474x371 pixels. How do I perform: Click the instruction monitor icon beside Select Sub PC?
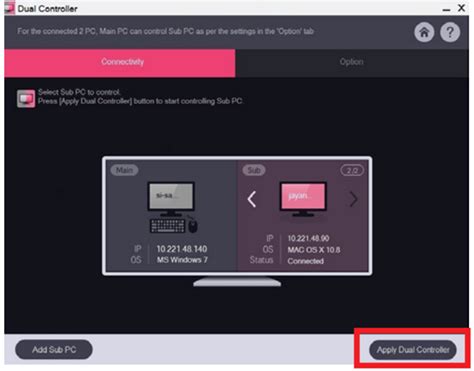(26, 98)
